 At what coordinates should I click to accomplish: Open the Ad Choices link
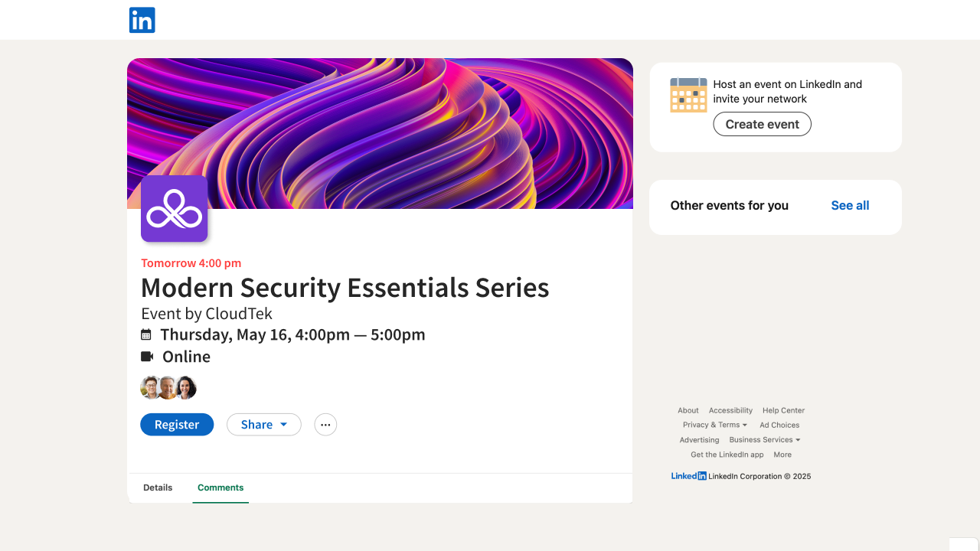click(779, 425)
